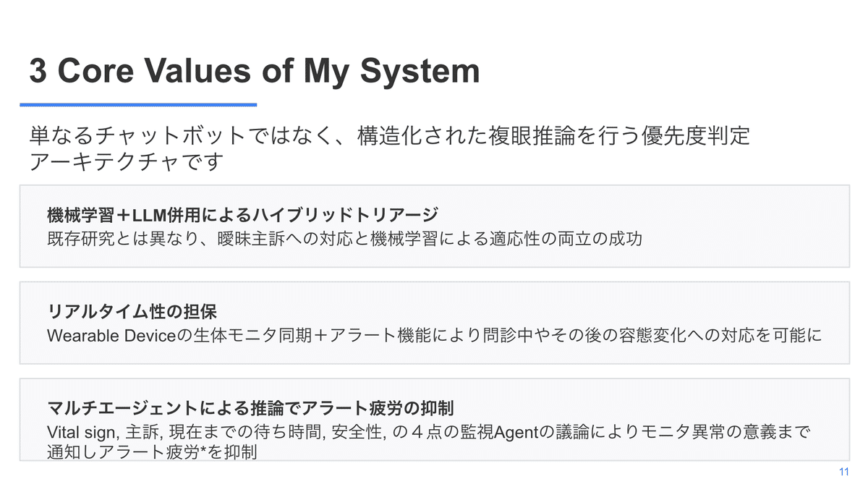
Task: Click the slide title '3 Core Values of My System'
Action: coord(254,71)
